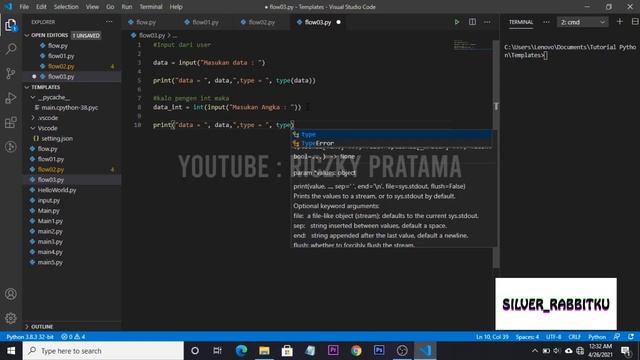
Task: Create a new terminal with plus icon
Action: (x=620, y=22)
